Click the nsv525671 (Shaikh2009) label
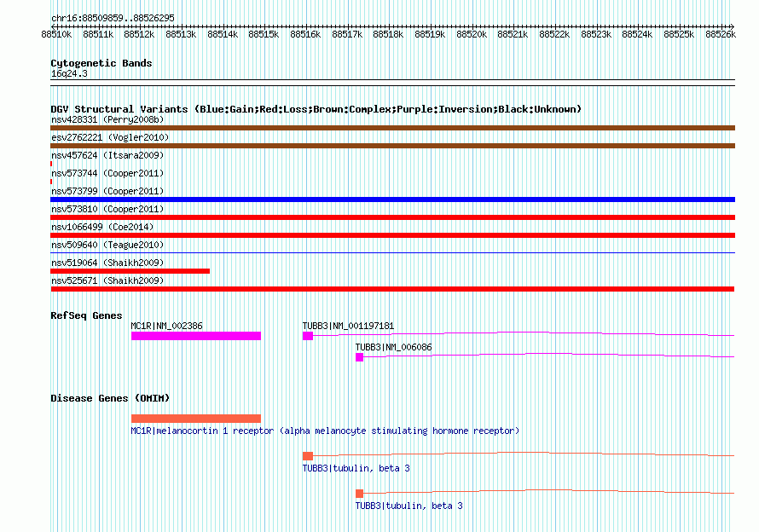This screenshot has width=759, height=532. click(x=107, y=280)
